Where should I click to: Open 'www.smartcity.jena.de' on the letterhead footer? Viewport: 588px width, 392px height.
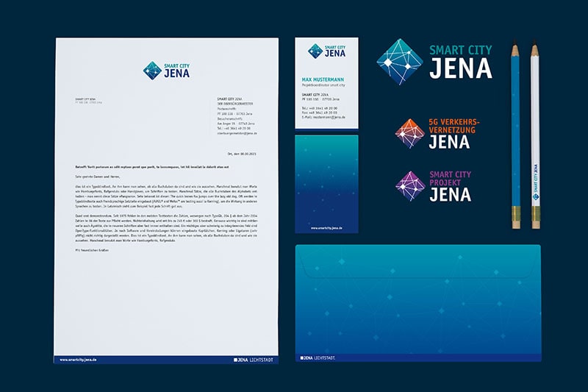coord(78,360)
